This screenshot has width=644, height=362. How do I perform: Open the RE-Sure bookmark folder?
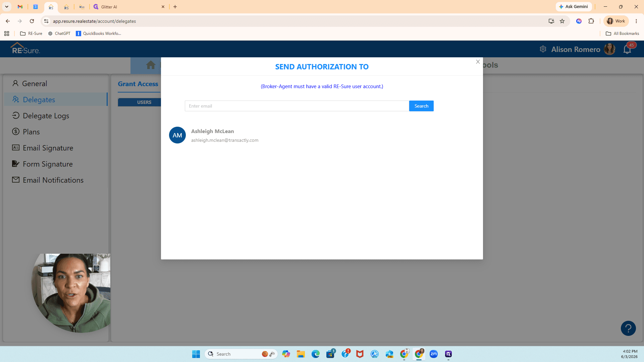point(31,34)
